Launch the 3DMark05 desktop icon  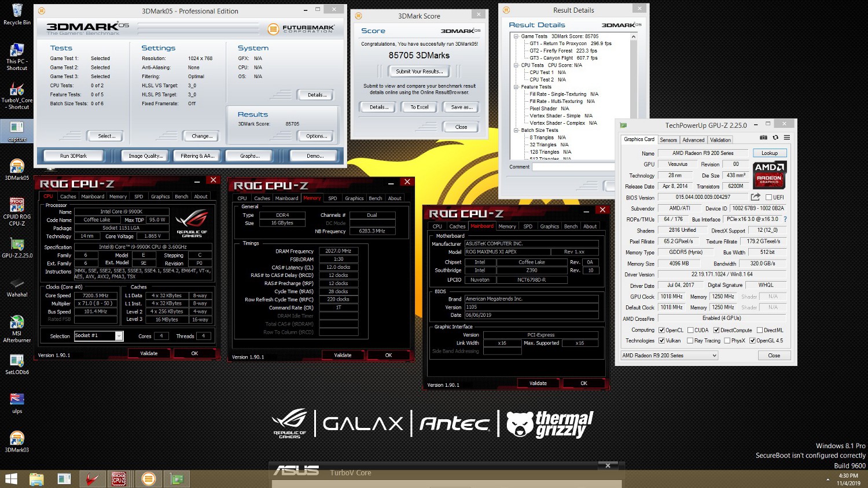tap(17, 170)
